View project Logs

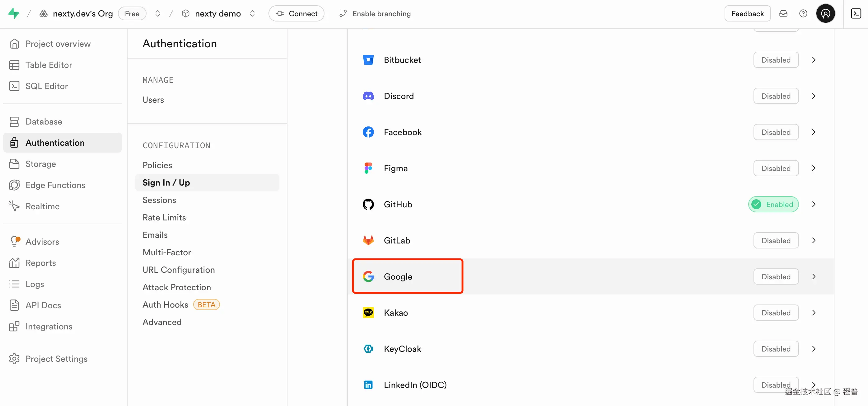tap(35, 284)
